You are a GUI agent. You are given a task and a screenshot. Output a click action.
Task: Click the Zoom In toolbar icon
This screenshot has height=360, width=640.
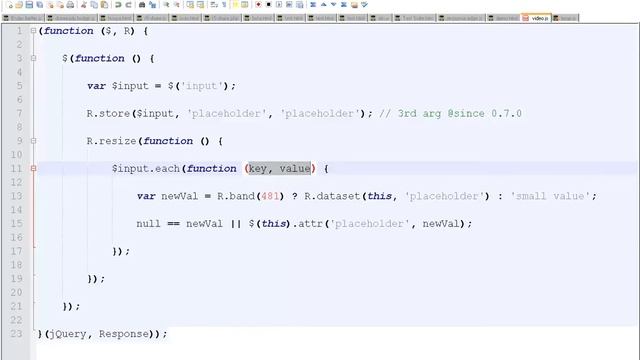click(x=166, y=5)
